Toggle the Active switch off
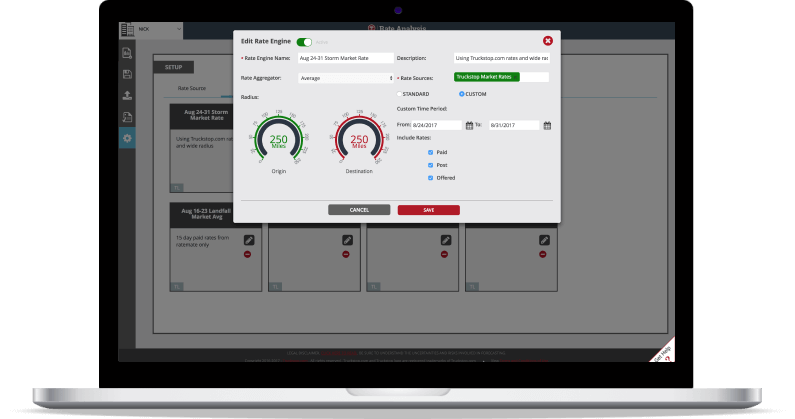 (304, 42)
